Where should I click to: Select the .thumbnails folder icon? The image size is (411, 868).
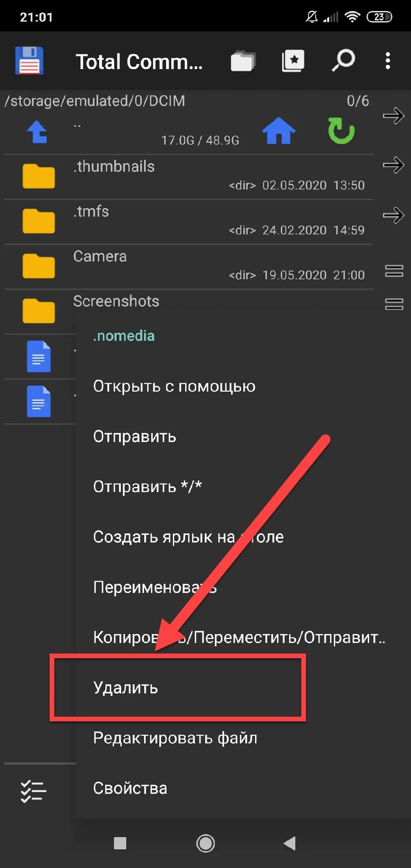pos(39,176)
